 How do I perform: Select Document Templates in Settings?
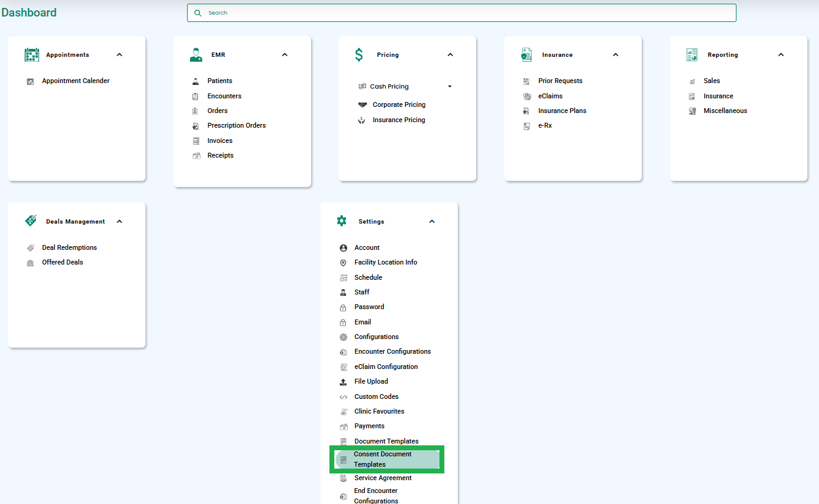(386, 442)
